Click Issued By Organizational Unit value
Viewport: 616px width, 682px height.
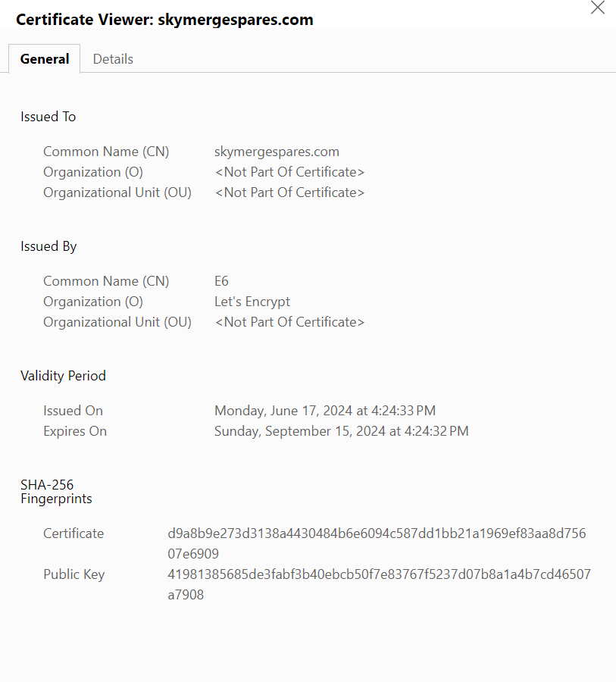[289, 322]
